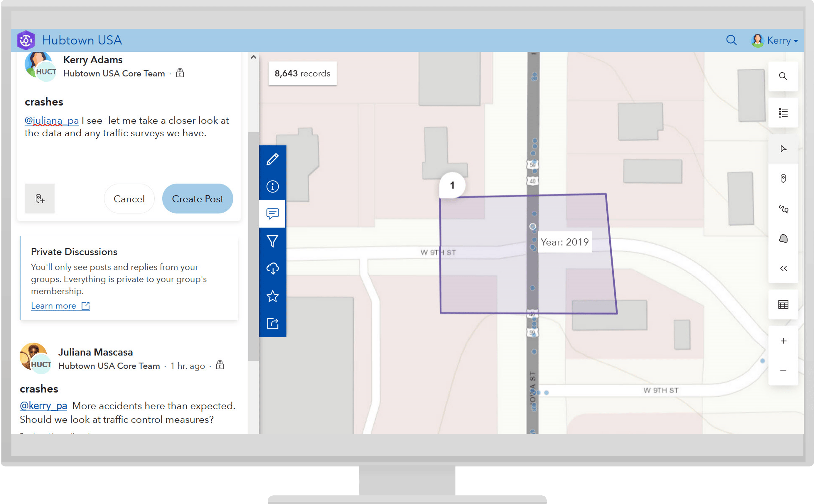Click the cloud download icon
This screenshot has height=504, width=814.
272,269
